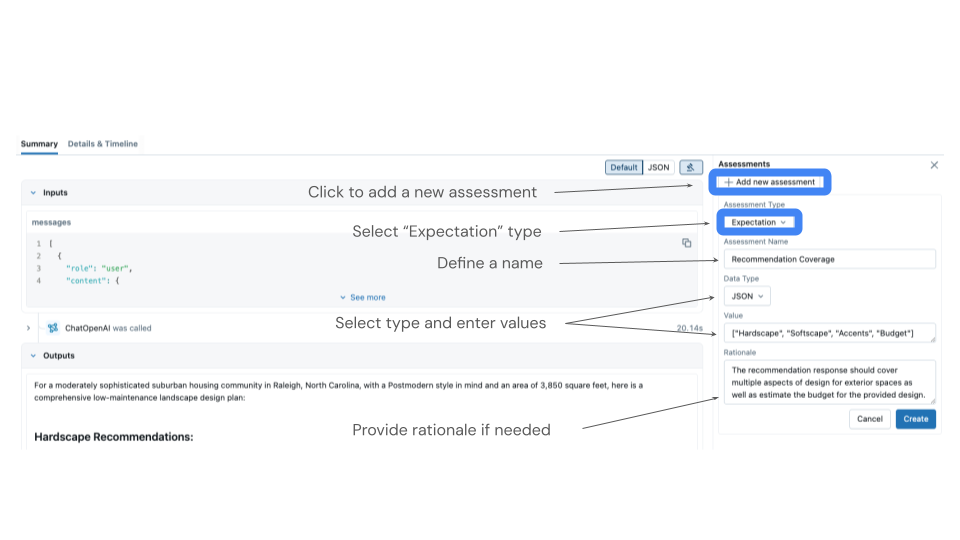
Task: Click Add new assessment button
Action: click(769, 182)
